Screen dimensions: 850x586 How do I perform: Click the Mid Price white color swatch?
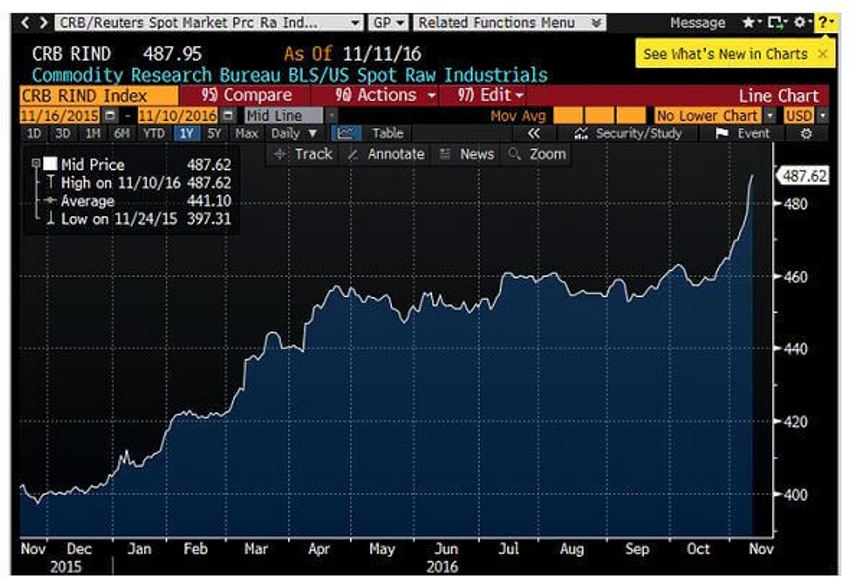tap(50, 164)
